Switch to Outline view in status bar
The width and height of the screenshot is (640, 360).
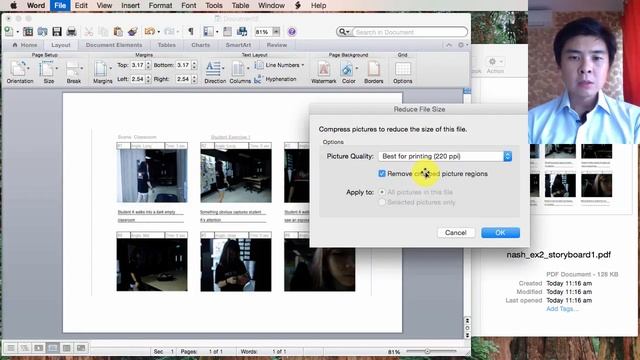click(x=25, y=348)
